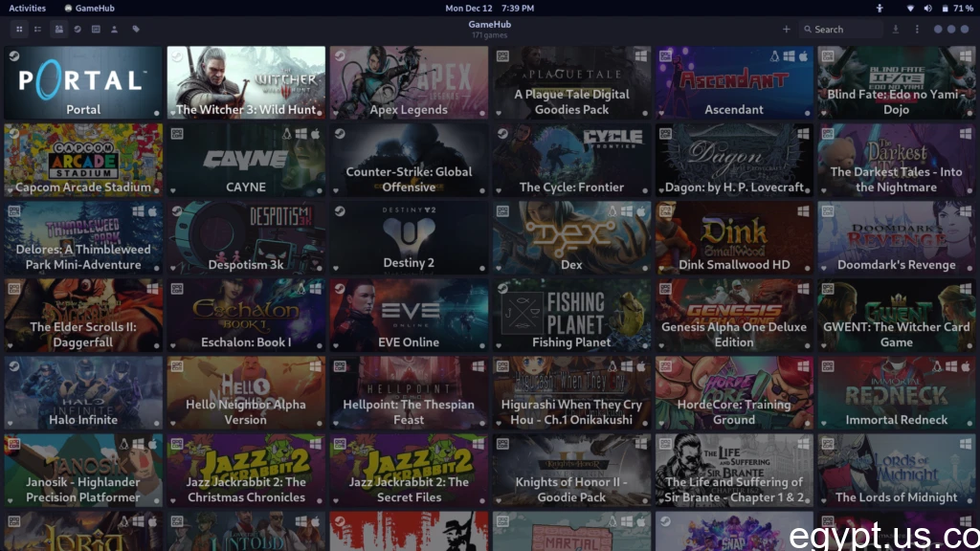Switch to list view layout
The width and height of the screenshot is (980, 551).
click(37, 30)
